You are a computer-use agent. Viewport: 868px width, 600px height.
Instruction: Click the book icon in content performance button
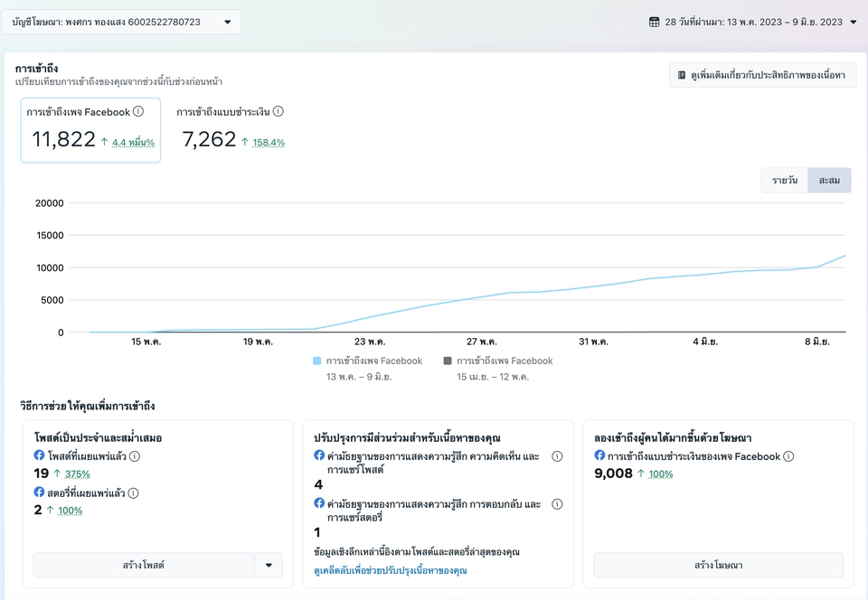point(682,75)
